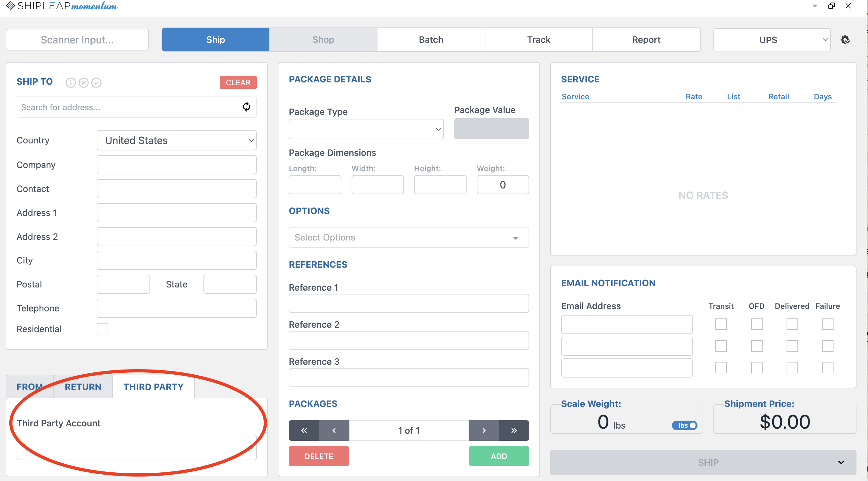This screenshot has height=481, width=868.
Task: Open the RETURN tab
Action: [83, 386]
